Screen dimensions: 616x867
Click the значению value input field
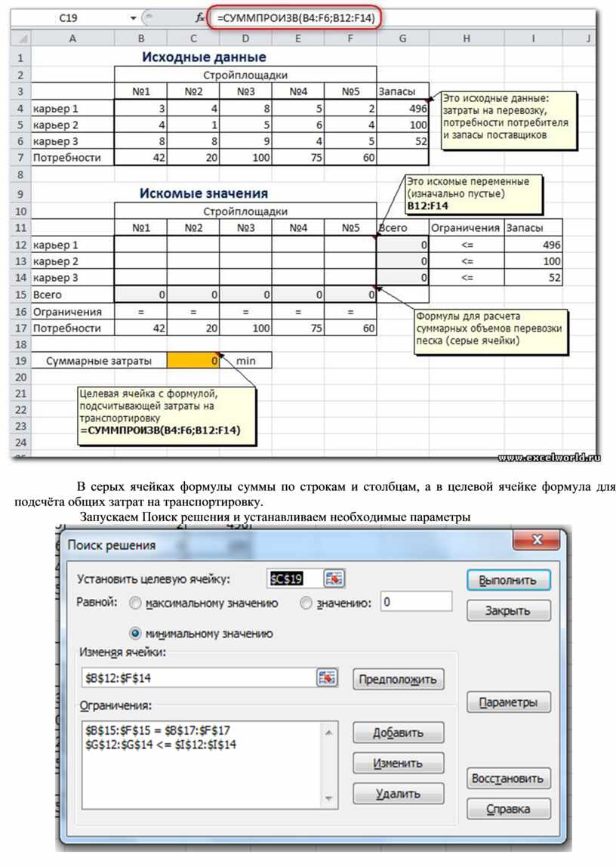[x=416, y=602]
